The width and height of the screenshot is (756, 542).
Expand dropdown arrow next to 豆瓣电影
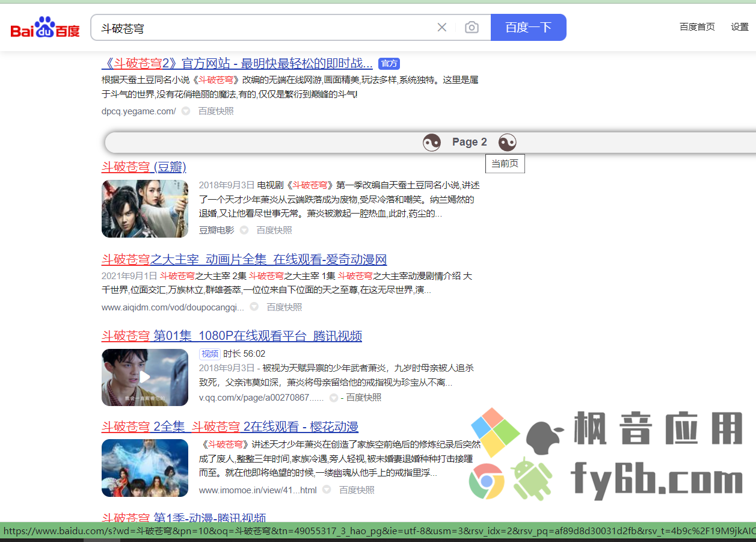click(244, 230)
